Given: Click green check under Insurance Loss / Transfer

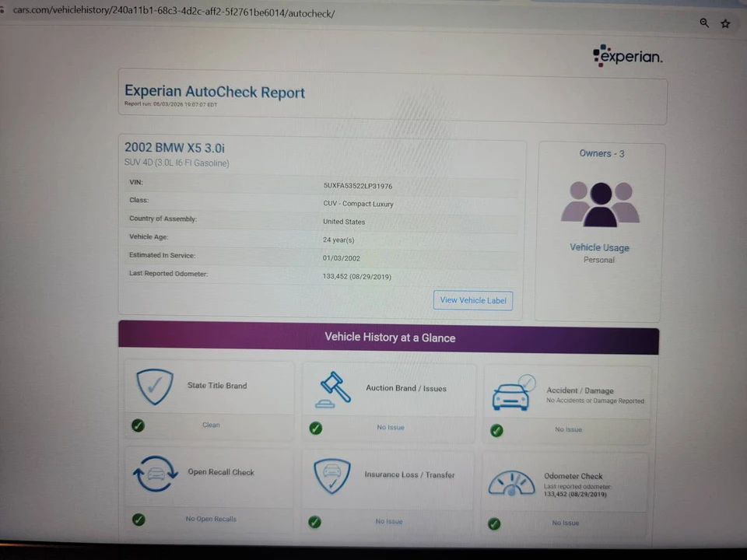Looking at the screenshot, I should click(314, 522).
